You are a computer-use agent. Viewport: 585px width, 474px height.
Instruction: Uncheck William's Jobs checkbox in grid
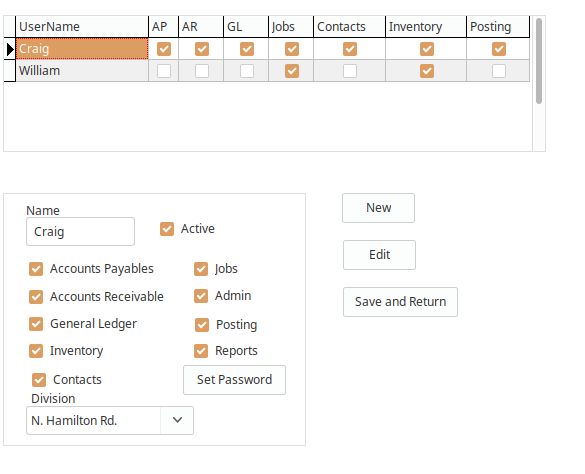point(292,71)
